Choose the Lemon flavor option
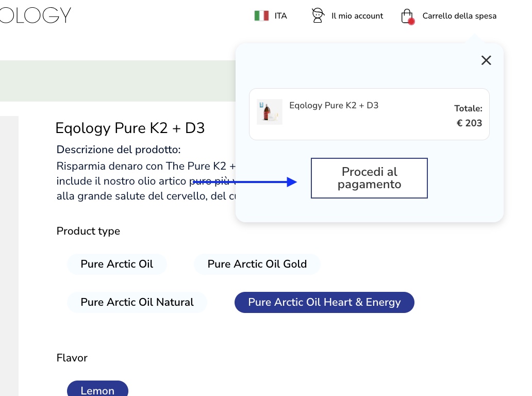 tap(97, 389)
